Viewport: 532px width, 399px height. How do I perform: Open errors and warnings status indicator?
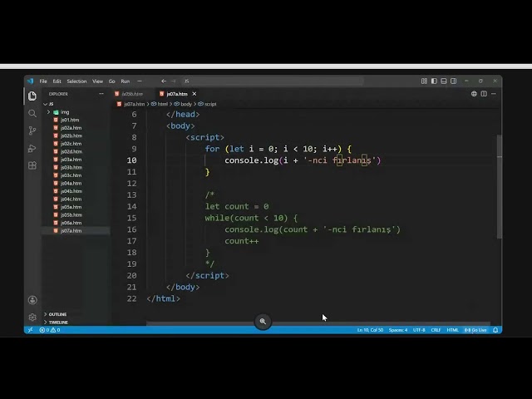coord(50,330)
